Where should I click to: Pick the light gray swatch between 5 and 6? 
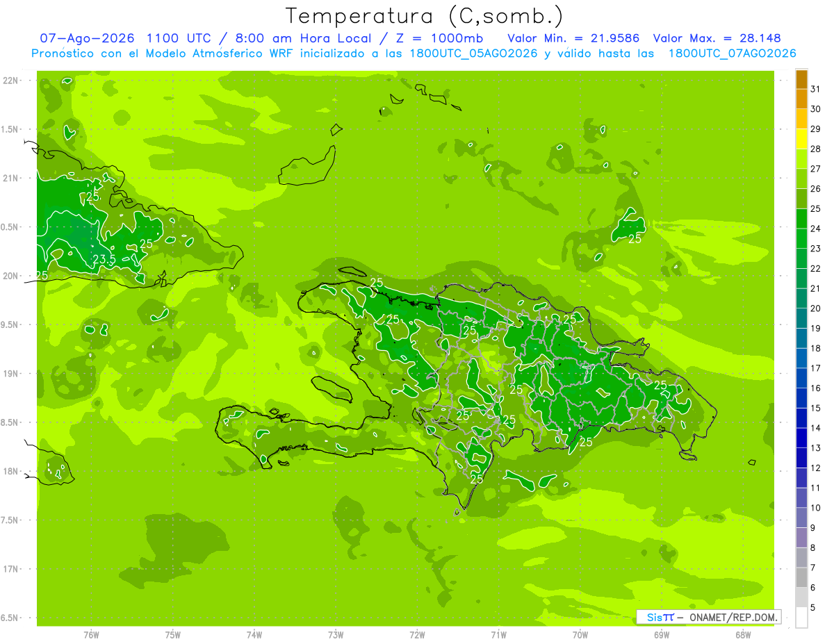(x=801, y=597)
